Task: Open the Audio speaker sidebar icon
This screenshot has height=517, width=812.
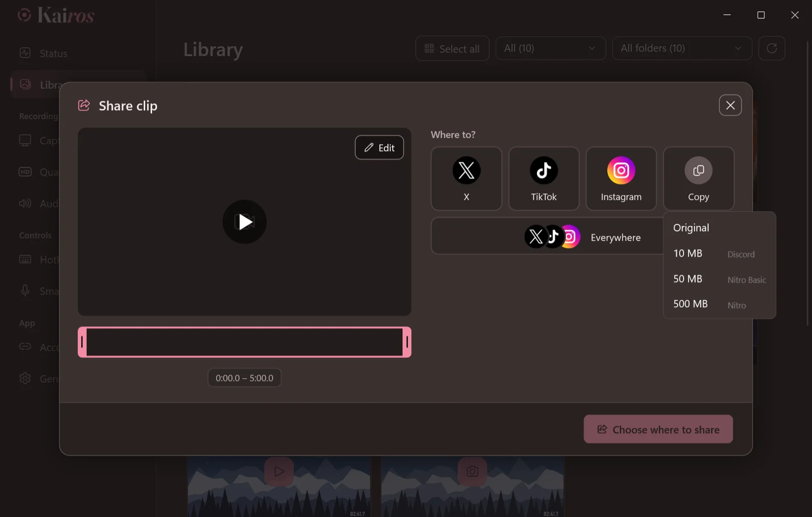Action: [x=25, y=203]
